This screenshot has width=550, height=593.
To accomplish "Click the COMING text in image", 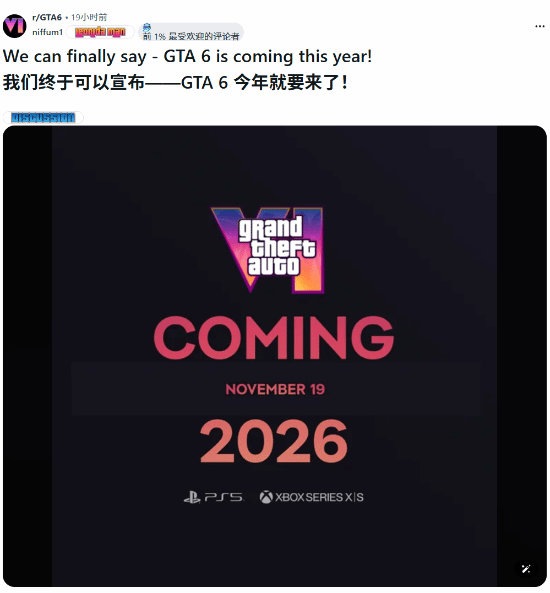I will pyautogui.click(x=274, y=338).
